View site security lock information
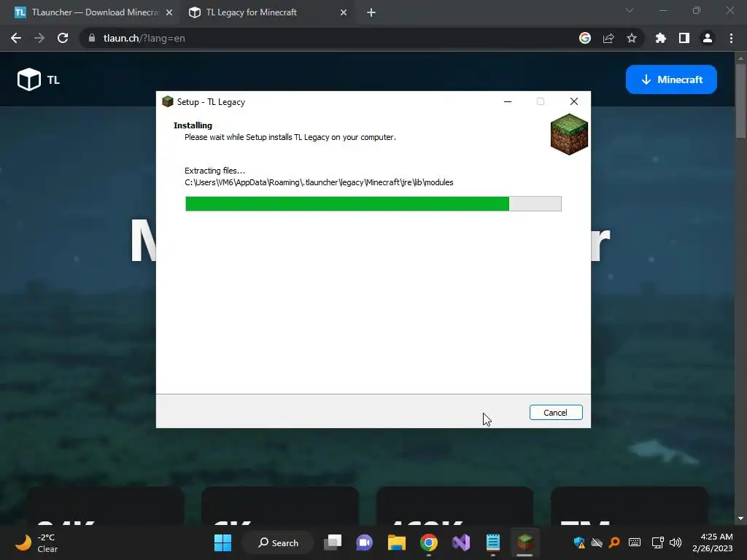The width and height of the screenshot is (747, 560). [x=92, y=38]
